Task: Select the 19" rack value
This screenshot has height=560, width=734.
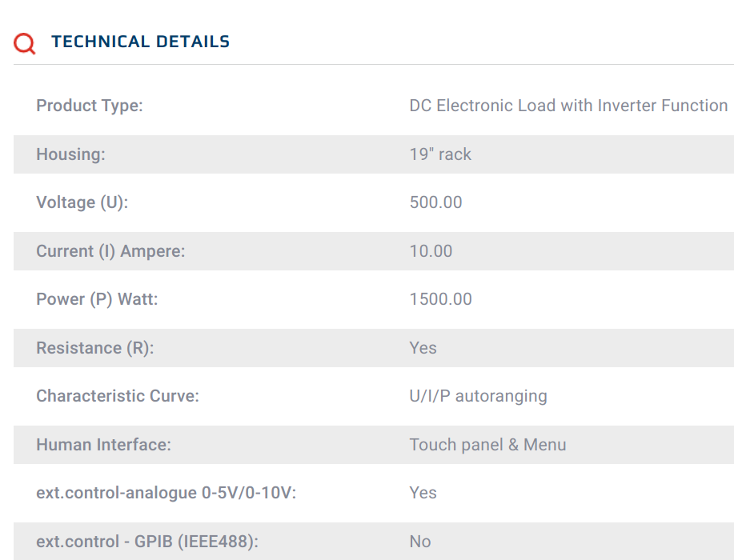Action: point(440,154)
